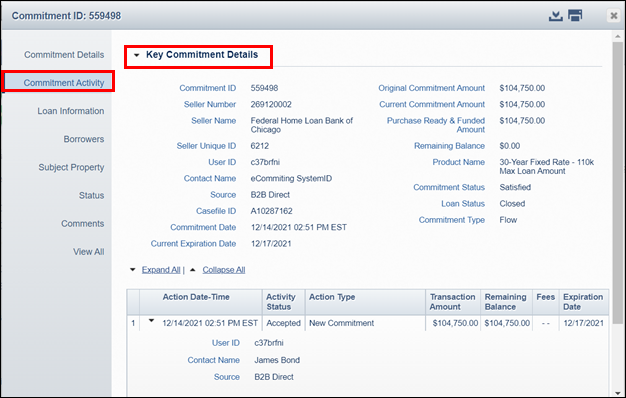
Task: Click Remaining Balance $0.00 value
Action: pyautogui.click(x=510, y=146)
